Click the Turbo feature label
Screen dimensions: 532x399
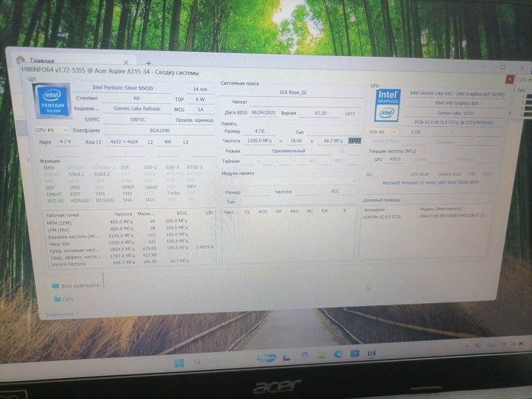(x=173, y=193)
